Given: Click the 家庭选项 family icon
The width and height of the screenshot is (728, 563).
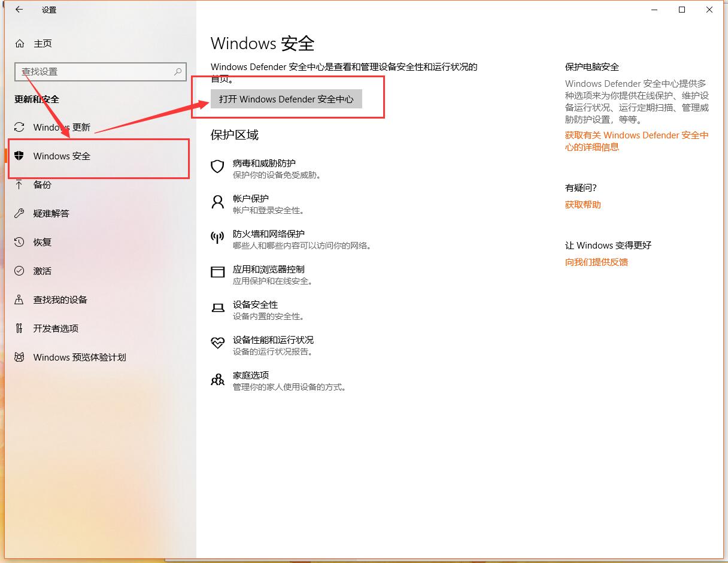Looking at the screenshot, I should 217,379.
